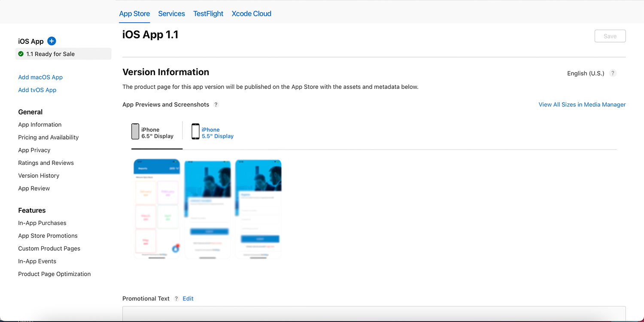This screenshot has height=322, width=644.
Task: Open the Promotional Text help tooltip
Action: tap(176, 298)
